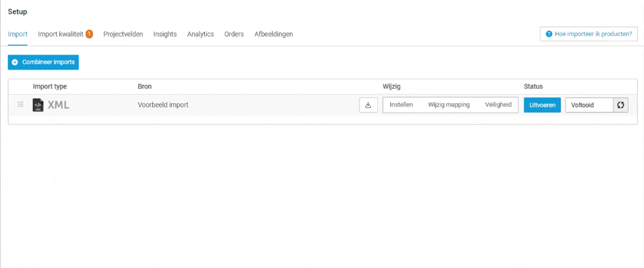Open Instellen for the XML import
Viewport: 644px width, 268px height.
(x=401, y=105)
